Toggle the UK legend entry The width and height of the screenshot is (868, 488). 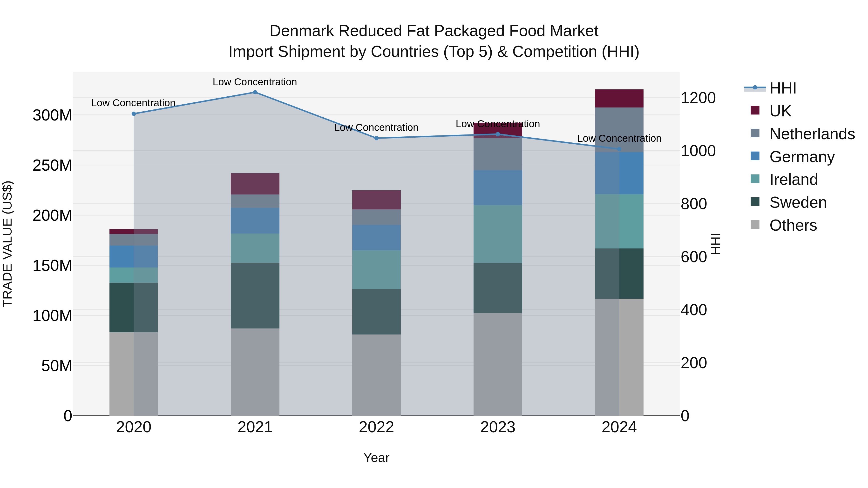771,111
